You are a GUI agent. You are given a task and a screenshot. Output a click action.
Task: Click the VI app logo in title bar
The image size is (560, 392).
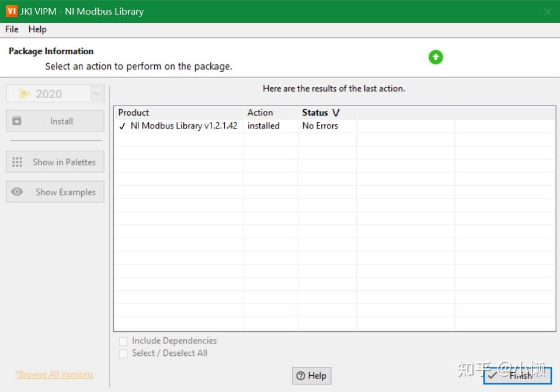point(12,11)
